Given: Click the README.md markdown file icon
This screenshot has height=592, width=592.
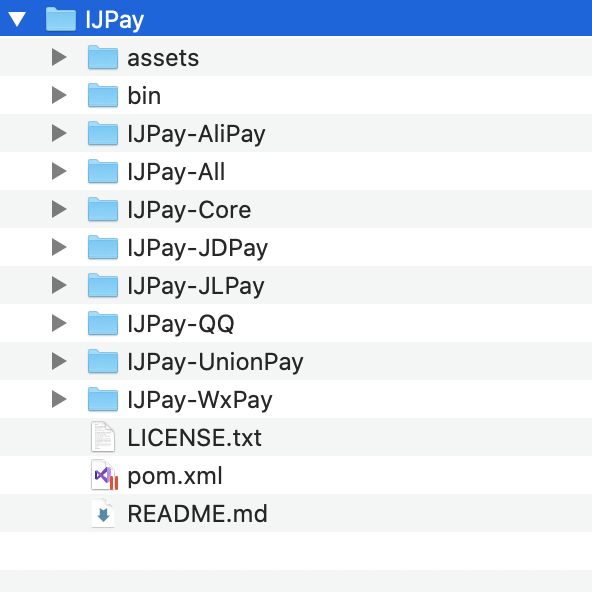Looking at the screenshot, I should [x=103, y=513].
